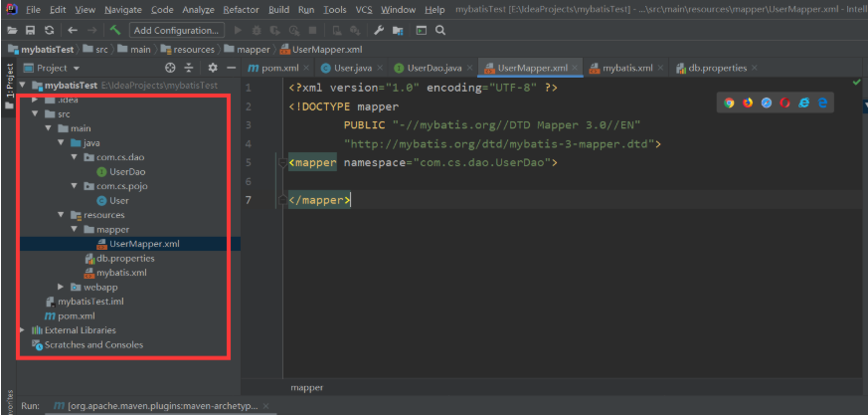Collapse the mapper folder arrow
The image size is (868, 415).
(x=75, y=229)
